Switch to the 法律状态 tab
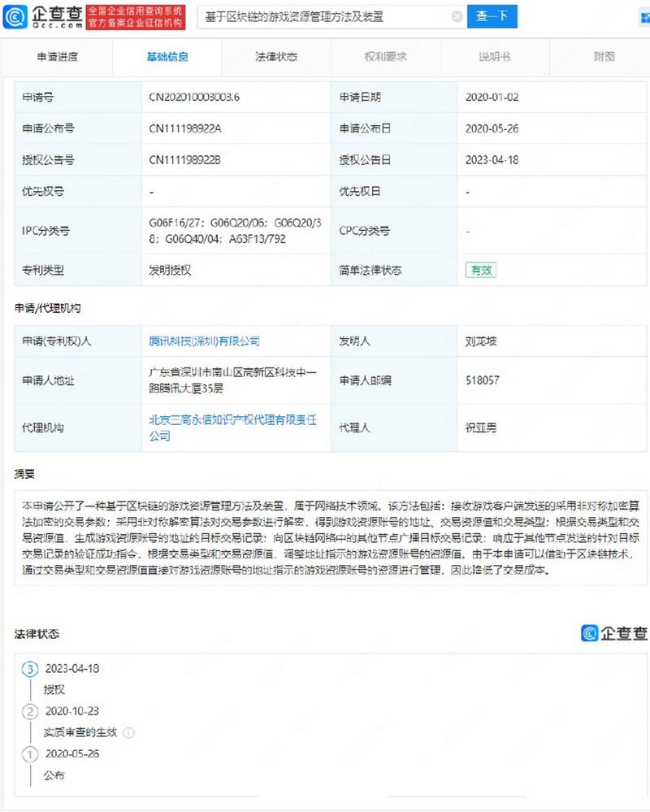Screen dimensions: 650x812 tap(276, 57)
